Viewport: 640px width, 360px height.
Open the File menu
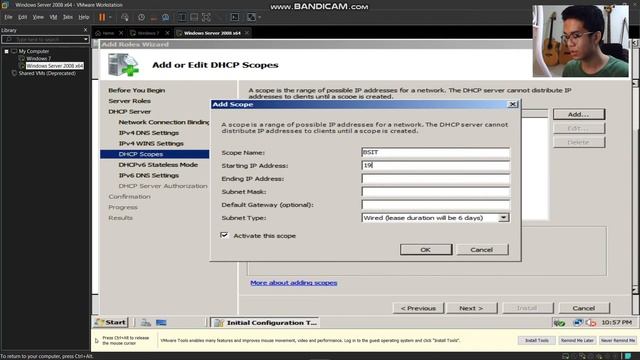8,17
